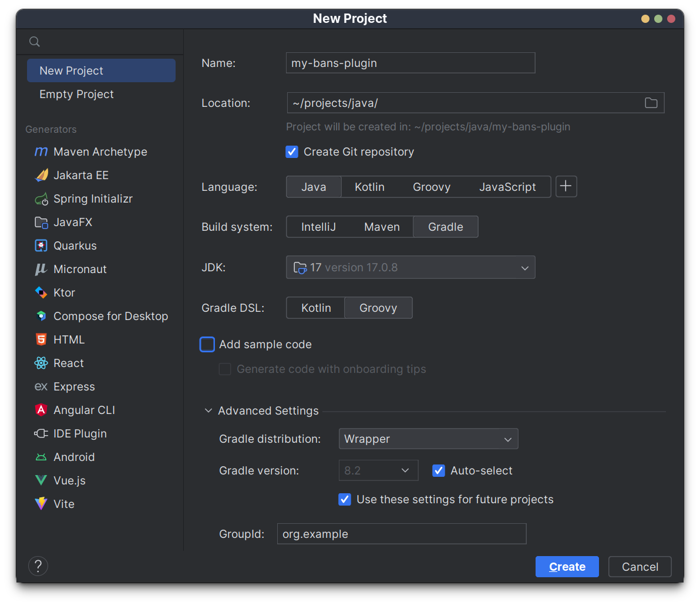Choose Gradle build system
The image size is (700, 606).
pos(446,227)
